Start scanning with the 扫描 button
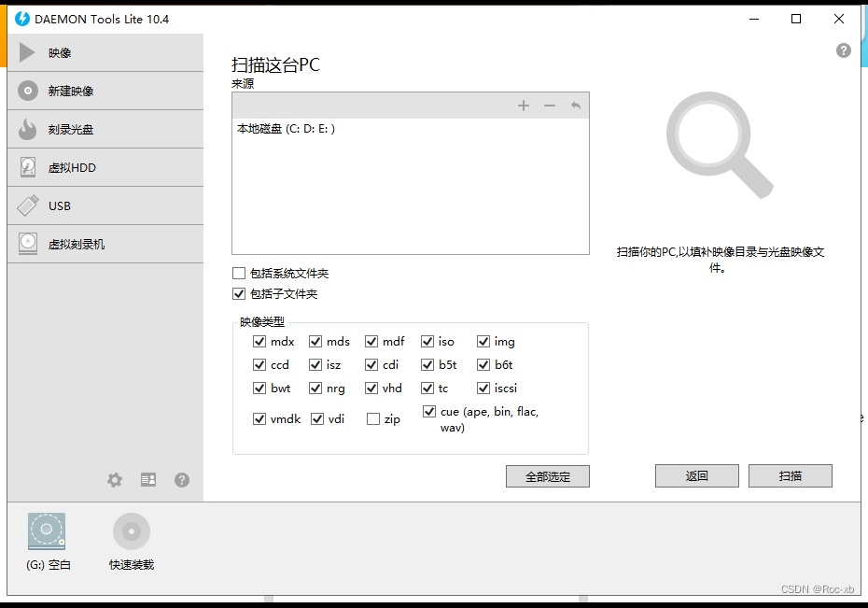Image resolution: width=868 pixels, height=608 pixels. (x=790, y=475)
